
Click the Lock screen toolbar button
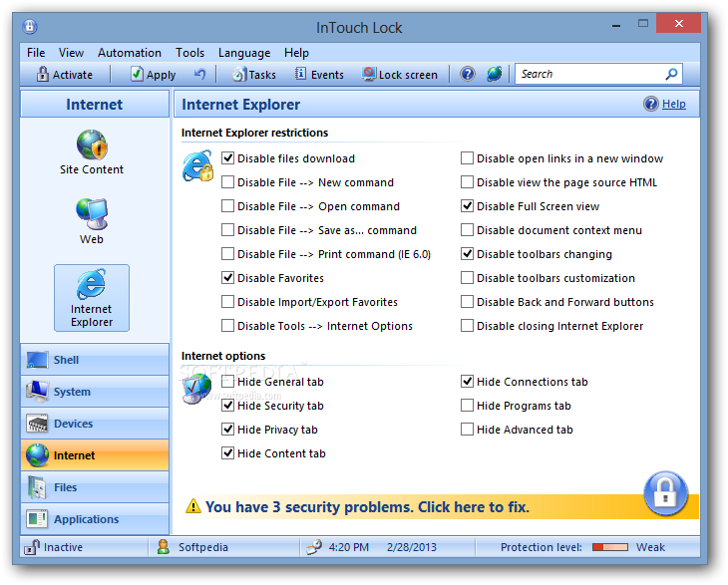pos(400,74)
